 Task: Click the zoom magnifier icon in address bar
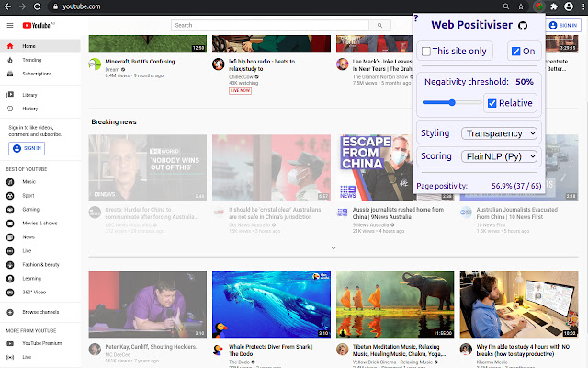point(506,6)
